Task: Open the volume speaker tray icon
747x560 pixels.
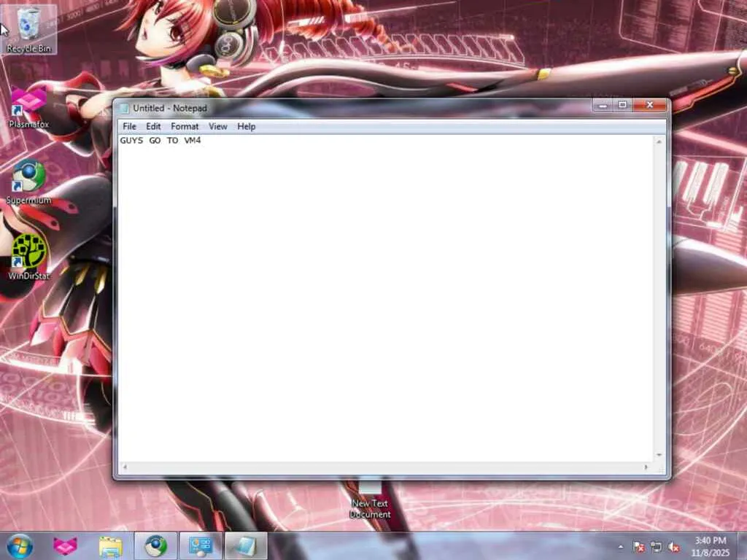Action: click(673, 547)
